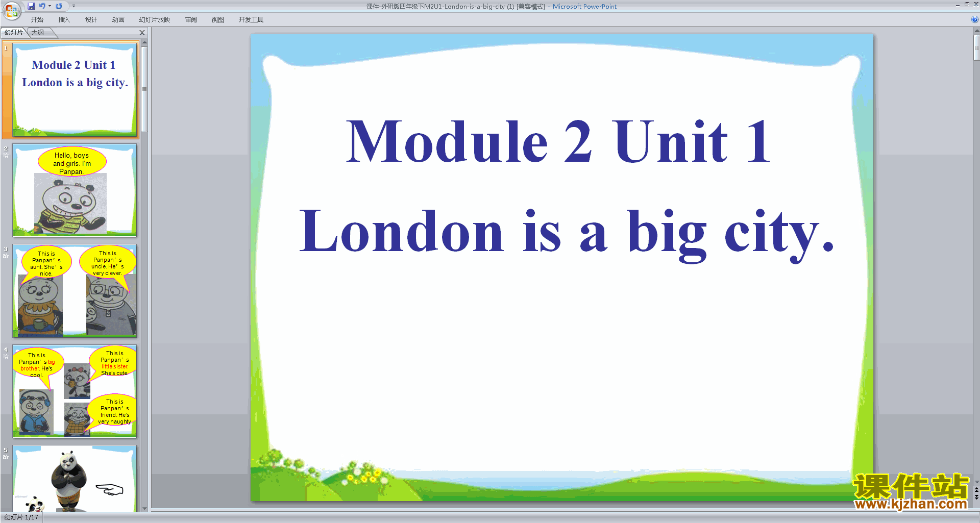The height and width of the screenshot is (523, 980).
Task: Restore down the PowerPoint window
Action: click(967, 4)
